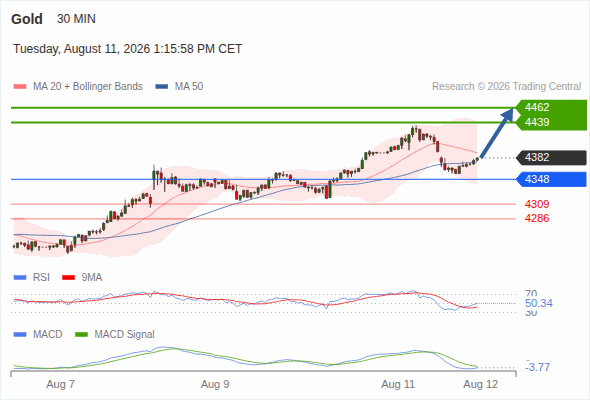
Task: Click the green 4462 resistance price tag
Action: [x=552, y=107]
